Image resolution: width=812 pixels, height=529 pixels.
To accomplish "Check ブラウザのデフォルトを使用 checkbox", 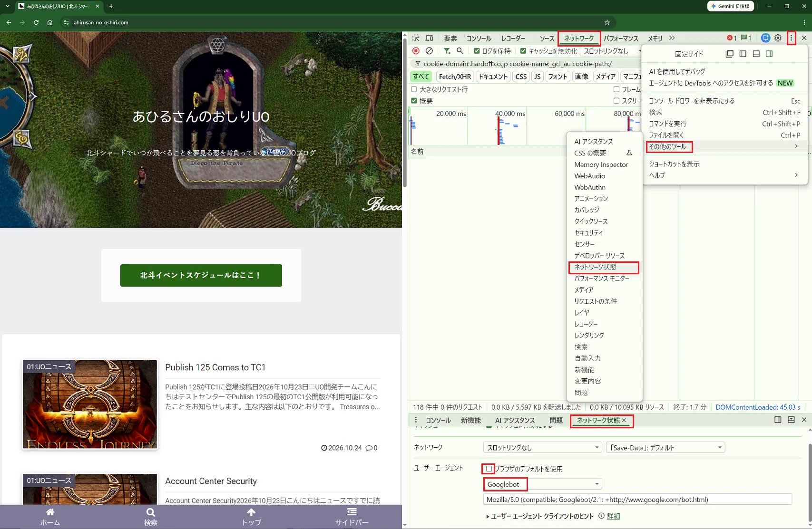I will coord(489,469).
